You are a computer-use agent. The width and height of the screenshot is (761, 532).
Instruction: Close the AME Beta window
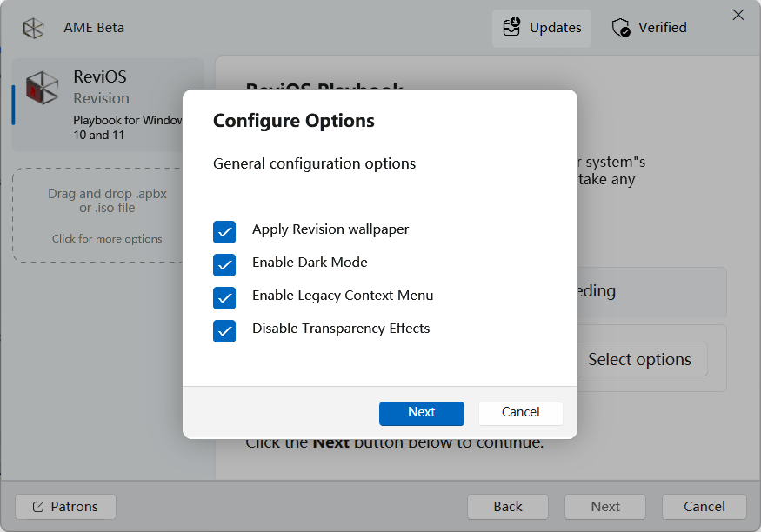pos(738,15)
